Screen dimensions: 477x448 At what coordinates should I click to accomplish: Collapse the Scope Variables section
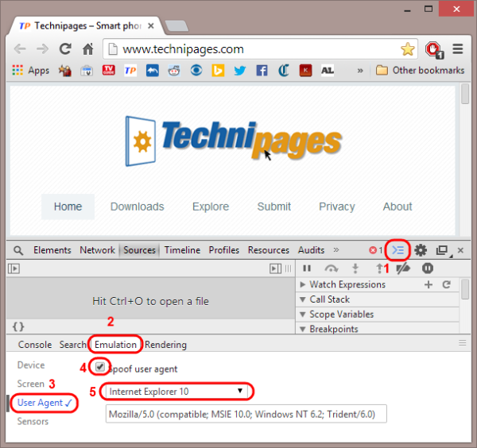[x=303, y=315]
